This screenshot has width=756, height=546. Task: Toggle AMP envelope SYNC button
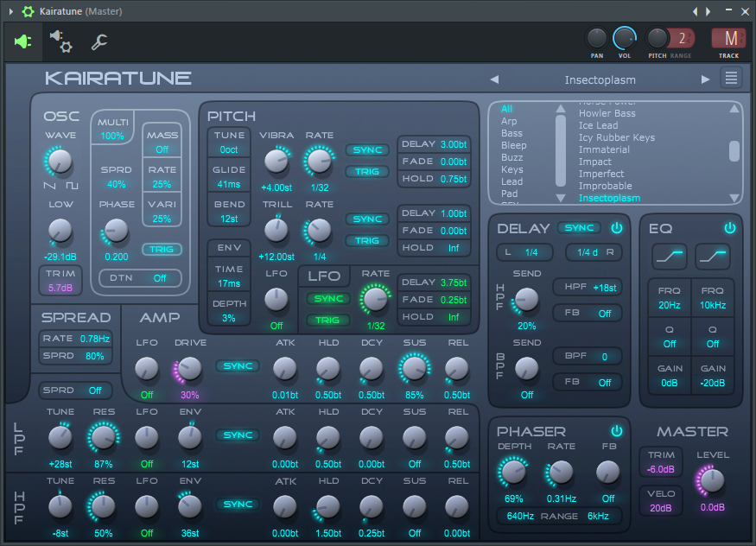click(238, 365)
